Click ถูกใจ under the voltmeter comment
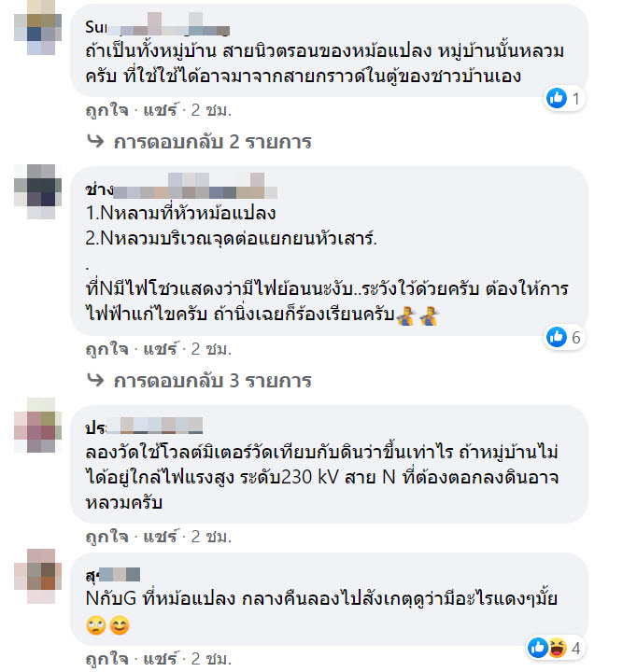 (107, 536)
